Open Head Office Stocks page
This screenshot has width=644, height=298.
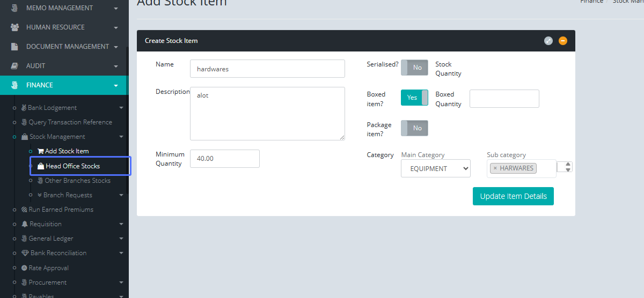72,166
